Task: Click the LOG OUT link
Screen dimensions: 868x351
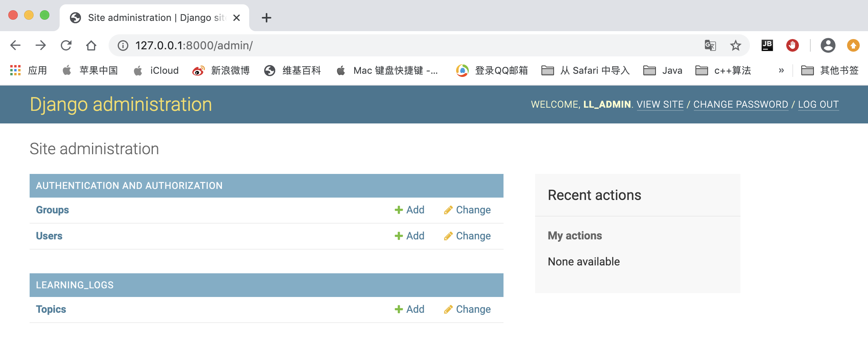Action: 818,105
